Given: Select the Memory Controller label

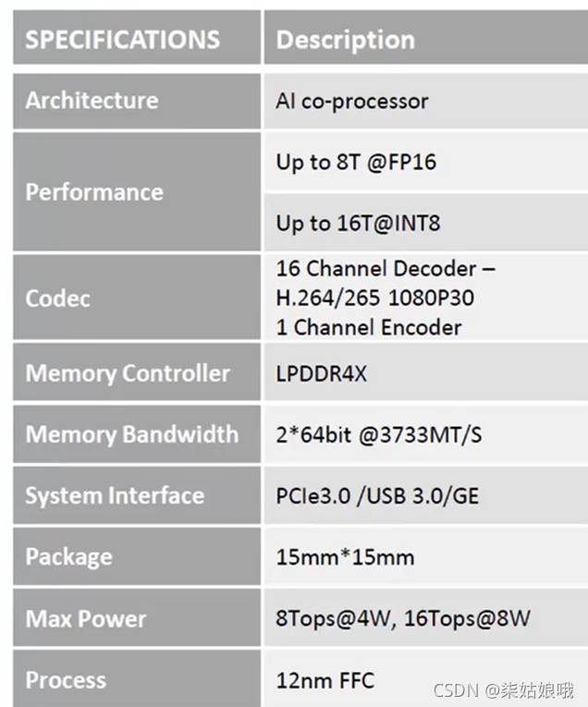Looking at the screenshot, I should pyautogui.click(x=128, y=373).
